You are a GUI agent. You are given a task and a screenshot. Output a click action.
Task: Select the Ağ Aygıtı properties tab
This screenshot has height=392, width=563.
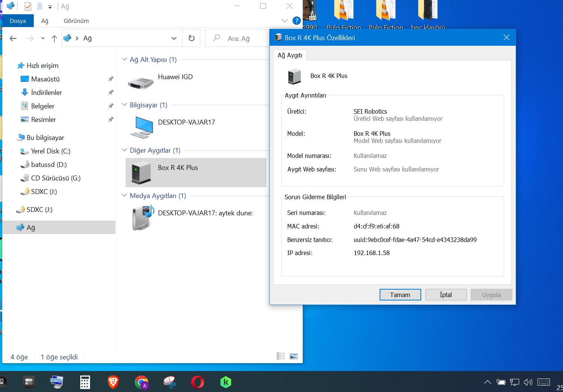(290, 55)
